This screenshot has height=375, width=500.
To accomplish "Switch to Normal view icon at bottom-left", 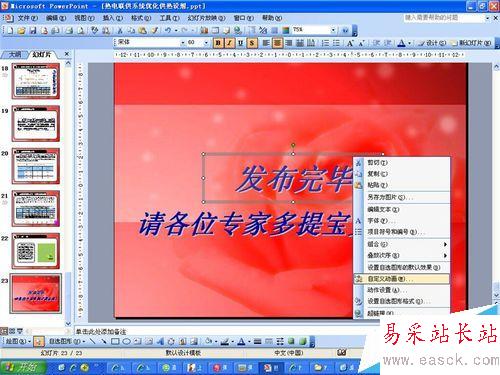I will point(4,331).
